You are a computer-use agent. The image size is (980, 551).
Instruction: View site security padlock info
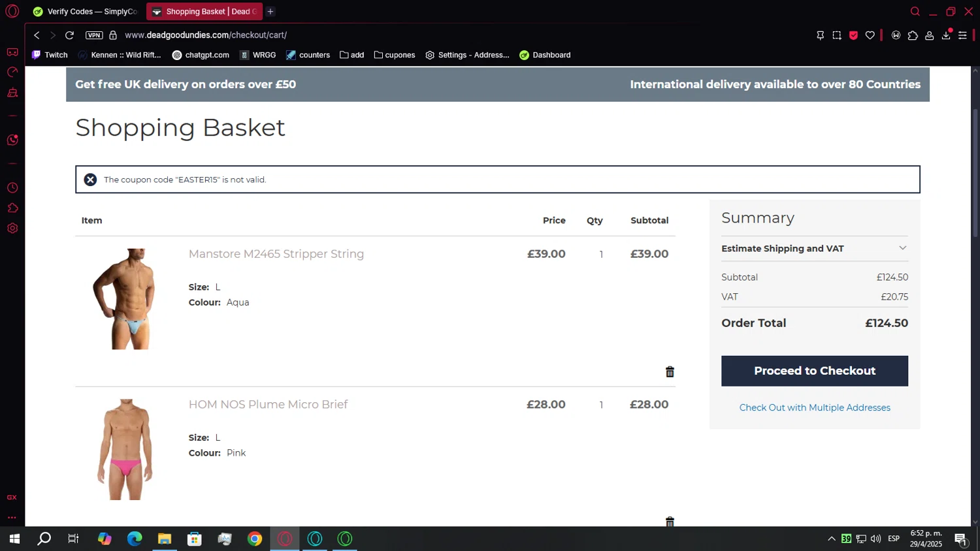pyautogui.click(x=113, y=35)
